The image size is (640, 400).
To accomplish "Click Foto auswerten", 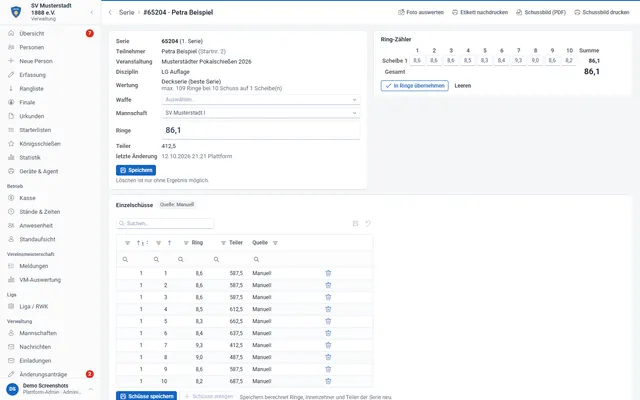I will point(421,12).
